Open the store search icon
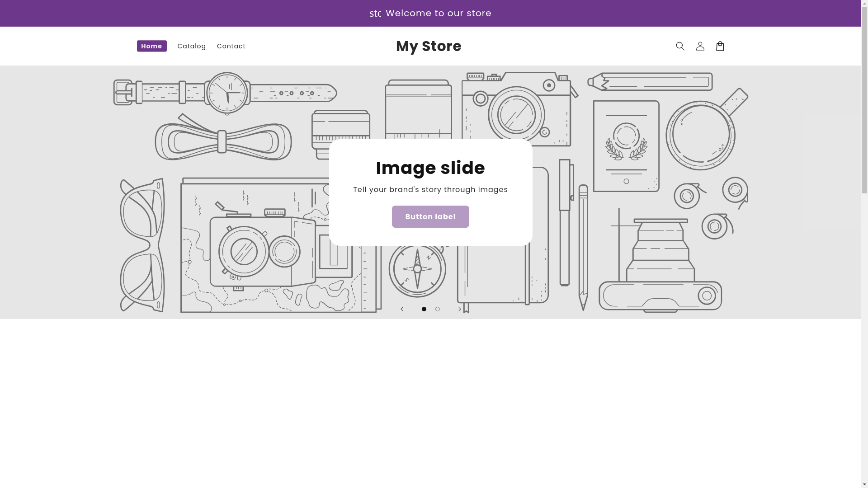868x488 pixels. [x=680, y=46]
